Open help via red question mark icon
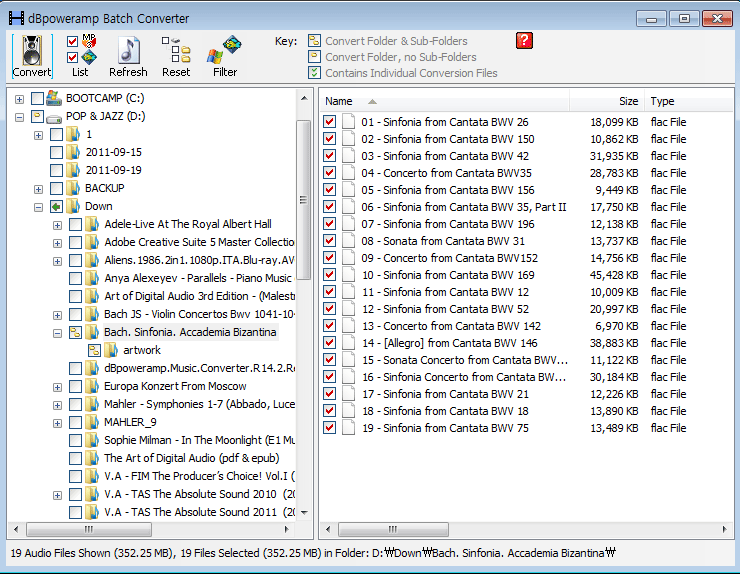The width and height of the screenshot is (740, 574). [524, 41]
